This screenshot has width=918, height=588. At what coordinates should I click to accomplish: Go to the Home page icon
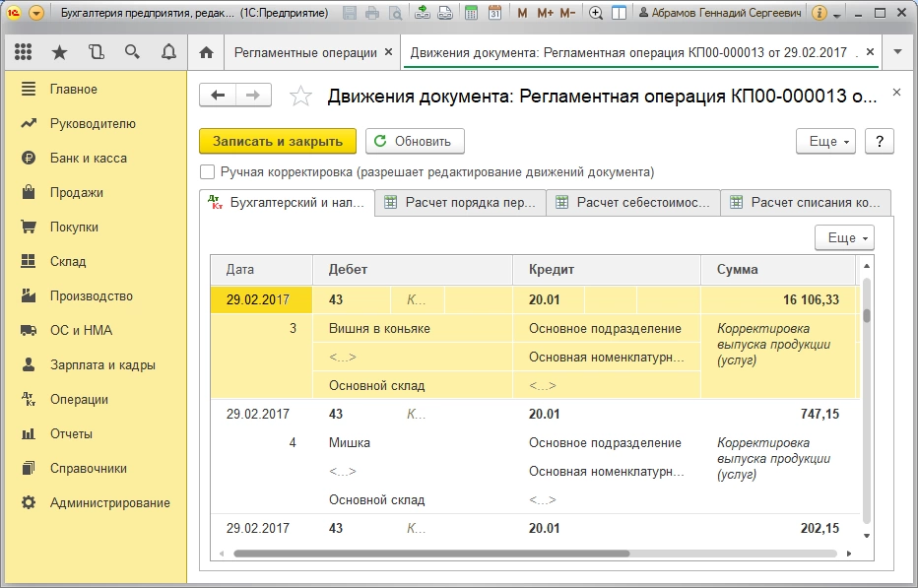click(x=206, y=52)
